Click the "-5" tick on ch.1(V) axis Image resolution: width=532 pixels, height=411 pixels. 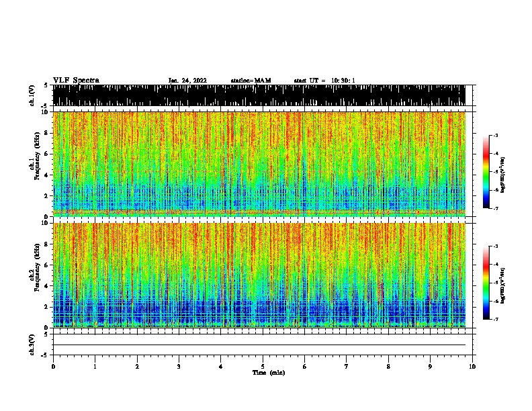(x=45, y=106)
